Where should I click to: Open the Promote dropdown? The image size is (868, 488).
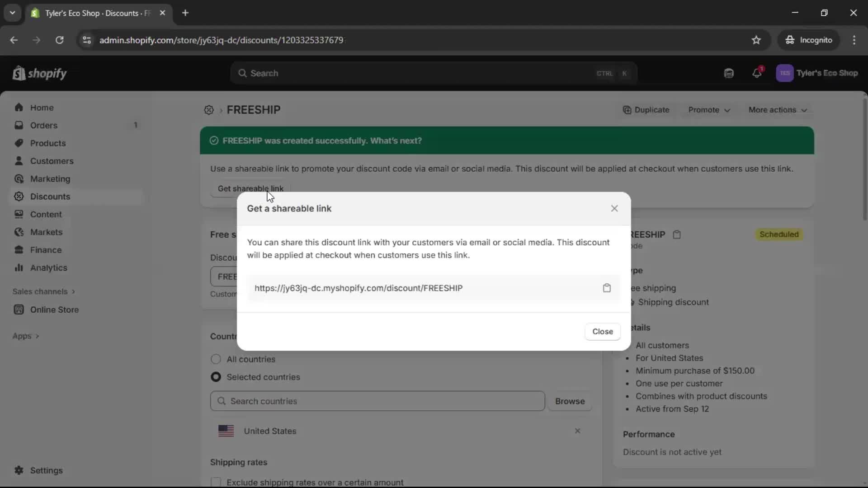(x=709, y=110)
